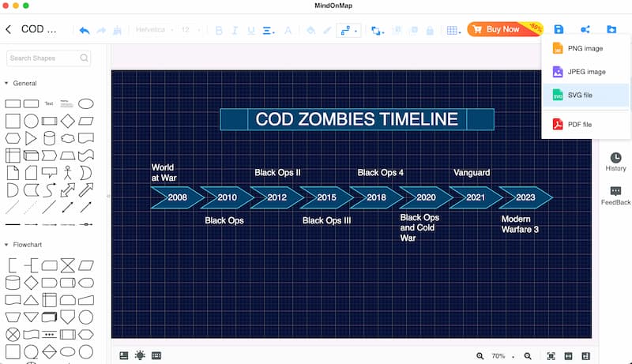Click the lock element icon
Screen dimensions: 632x364
tap(430, 30)
